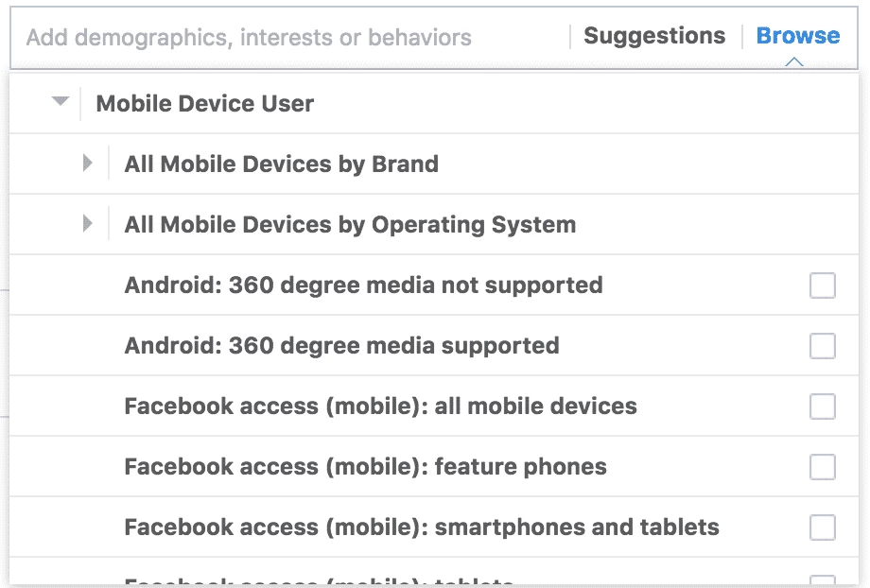Image resolution: width=870 pixels, height=588 pixels.
Task: Enable Facebook access all mobile devices checkbox
Action: (x=823, y=406)
